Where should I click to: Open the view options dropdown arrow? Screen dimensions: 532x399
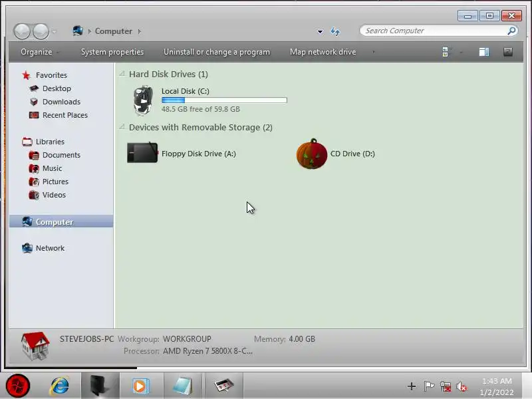461,53
